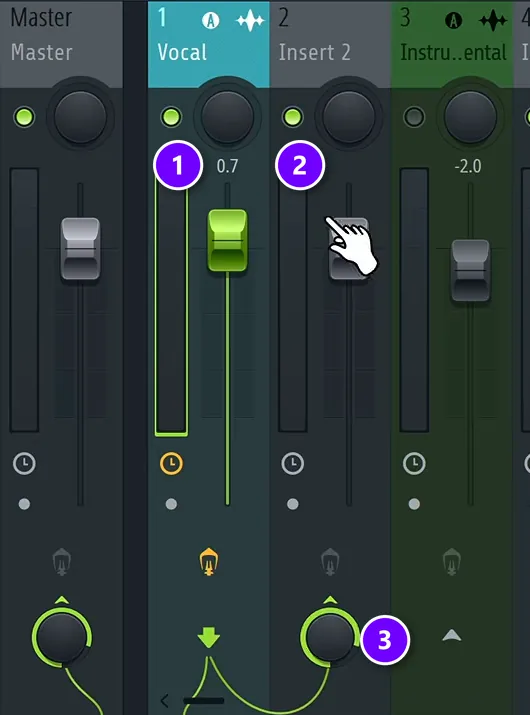Arm disk recording on Instrumental track

[x=451, y=562]
